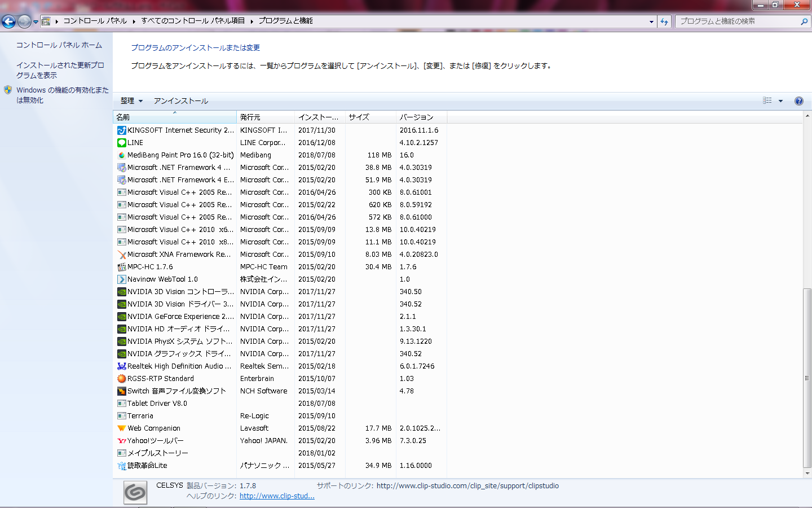Image resolution: width=812 pixels, height=508 pixels.
Task: Open インストールされた更新プログラムを表示 link
Action: coord(60,71)
